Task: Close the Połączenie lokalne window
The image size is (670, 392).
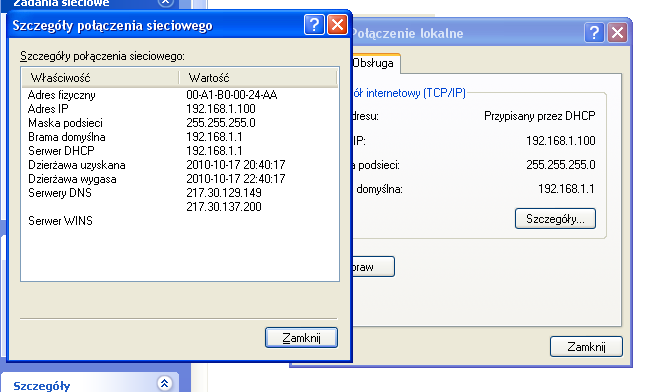Action: (617, 32)
